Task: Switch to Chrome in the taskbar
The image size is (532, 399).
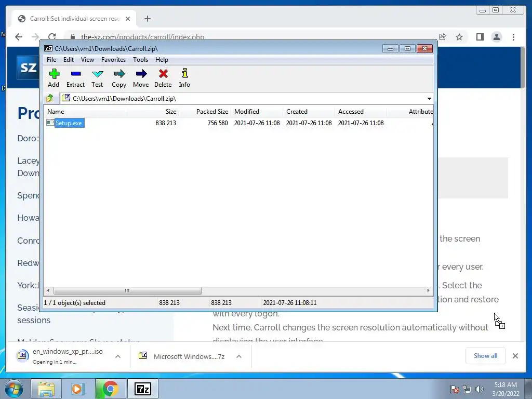Action: (110, 389)
